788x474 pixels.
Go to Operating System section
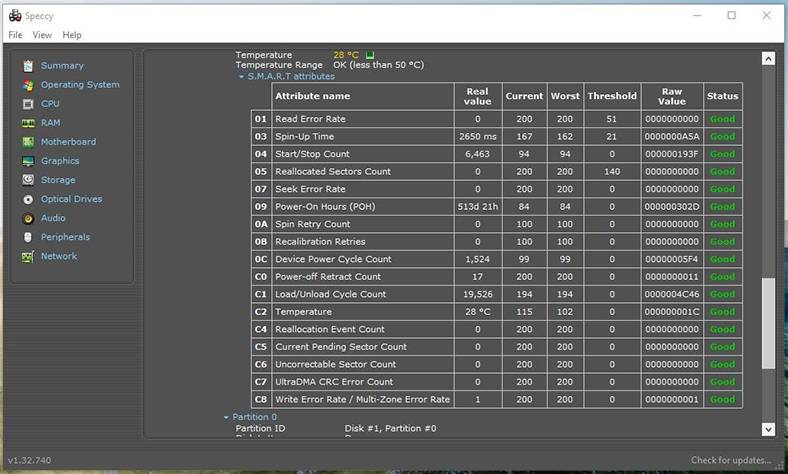[80, 85]
